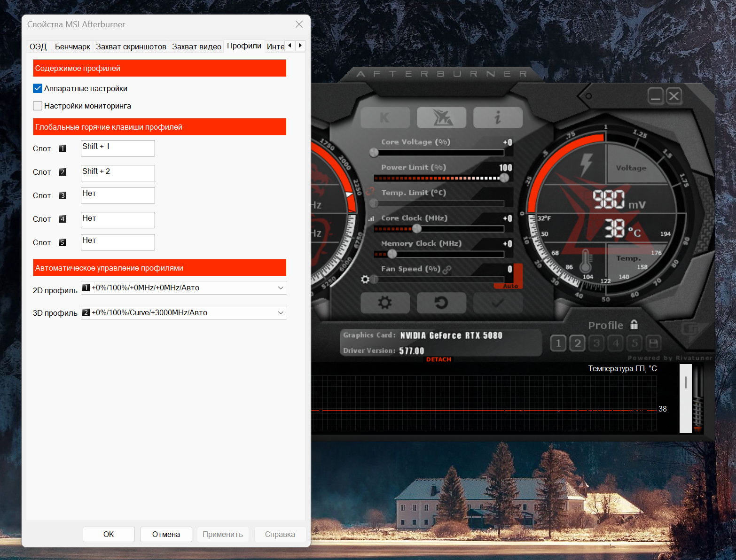Expand the 3D профиль dropdown
The image size is (736, 560).
[x=184, y=312]
